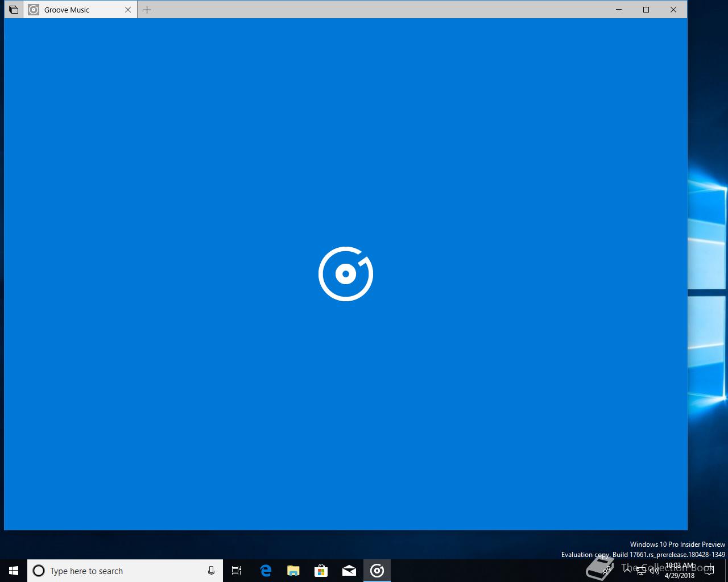728x582 pixels.
Task: Close the Groove Music window
Action: [x=673, y=10]
